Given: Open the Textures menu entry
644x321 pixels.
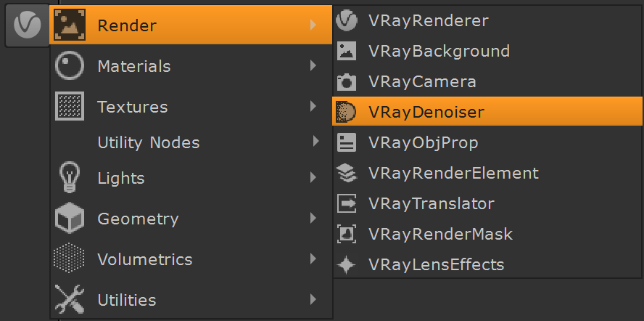Looking at the screenshot, I should pos(191,106).
